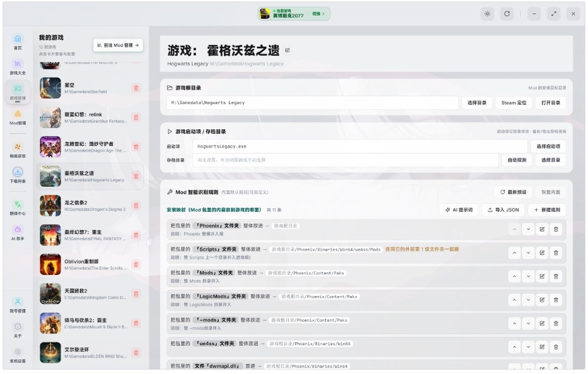The image size is (588, 374).
Task: Open AI 助手 in the sidebar
Action: coord(18,233)
